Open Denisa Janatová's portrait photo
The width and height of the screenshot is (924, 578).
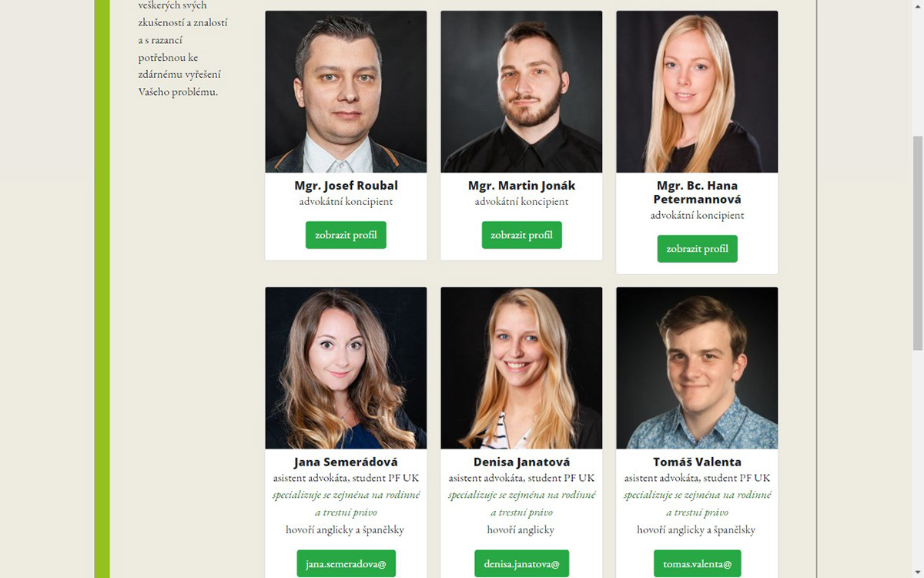click(x=521, y=368)
